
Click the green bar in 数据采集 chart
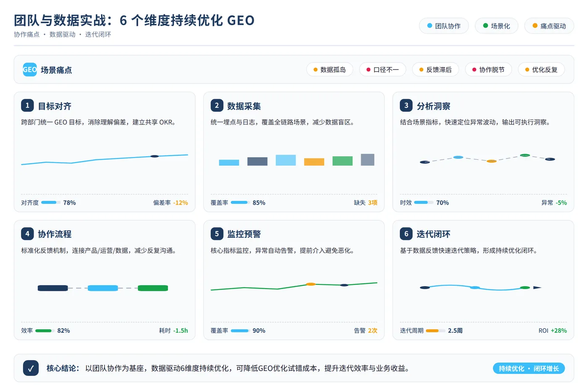click(342, 161)
